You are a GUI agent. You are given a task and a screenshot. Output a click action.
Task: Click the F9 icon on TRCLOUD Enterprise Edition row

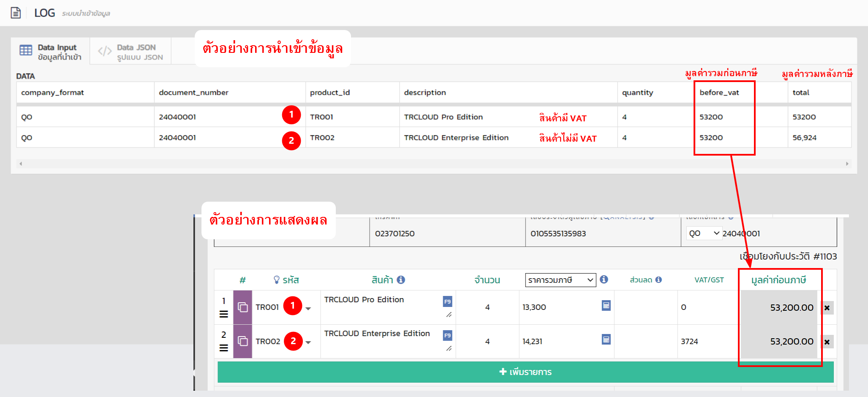point(447,335)
